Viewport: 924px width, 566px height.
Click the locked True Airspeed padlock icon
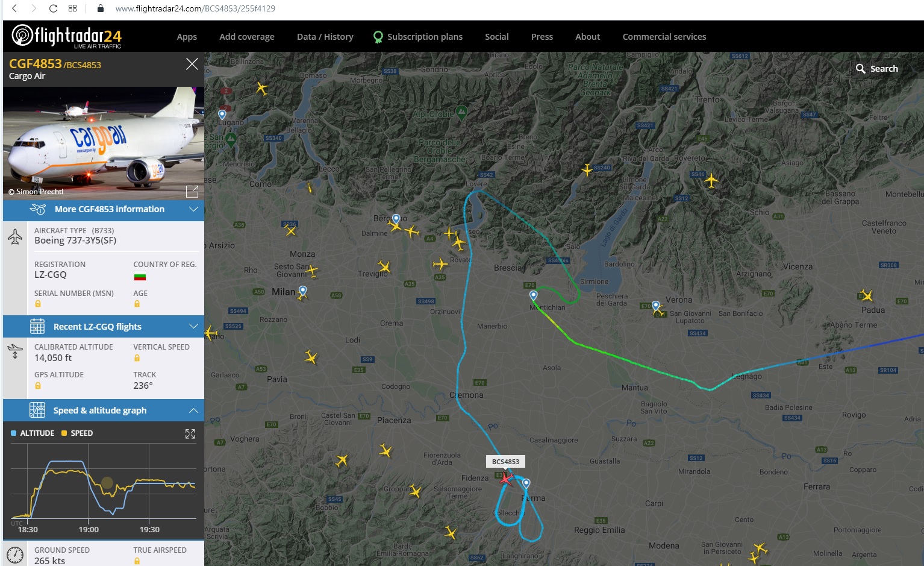(x=137, y=561)
